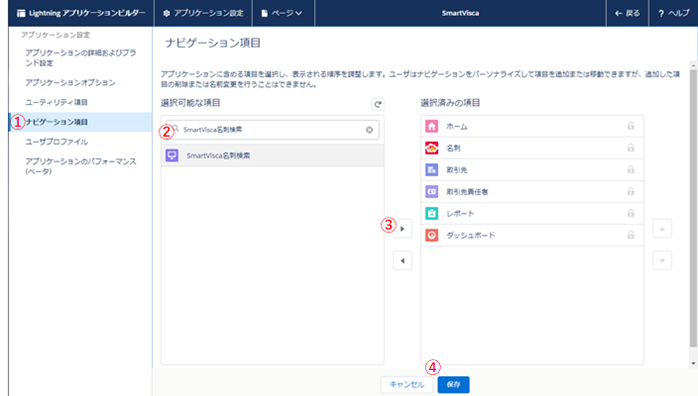
Task: Select ナビゲーション項目 in sidebar
Action: click(81, 122)
